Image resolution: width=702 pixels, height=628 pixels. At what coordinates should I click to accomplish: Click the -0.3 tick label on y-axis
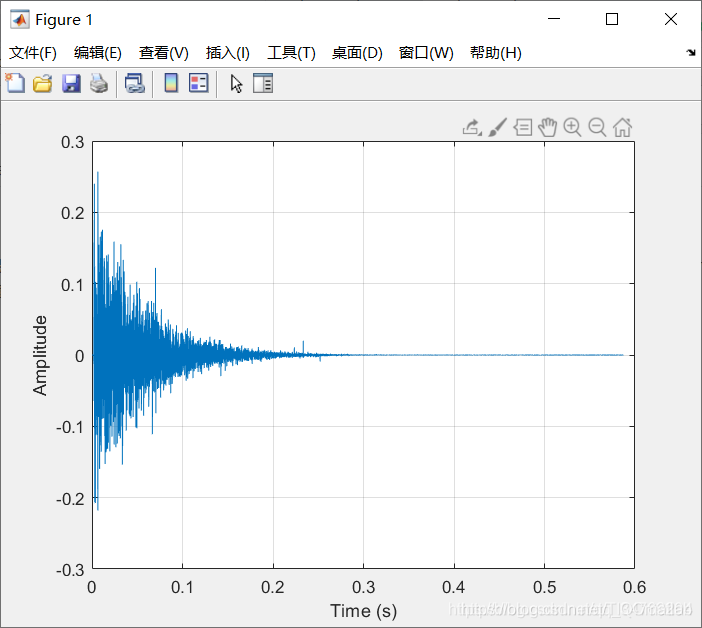[x=70, y=570]
